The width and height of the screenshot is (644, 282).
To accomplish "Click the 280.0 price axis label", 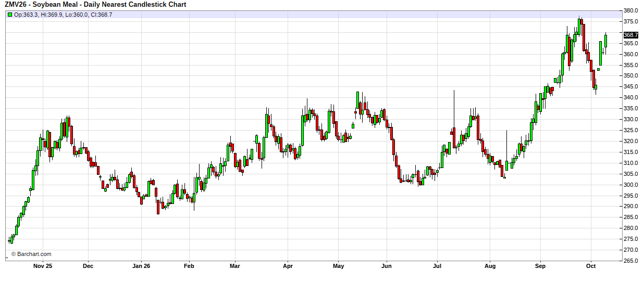I will tap(631, 228).
